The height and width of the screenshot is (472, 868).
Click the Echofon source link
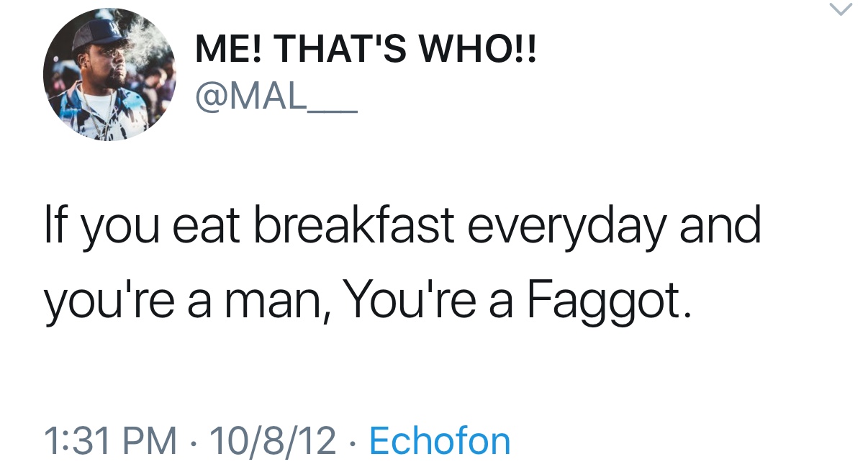(x=439, y=440)
